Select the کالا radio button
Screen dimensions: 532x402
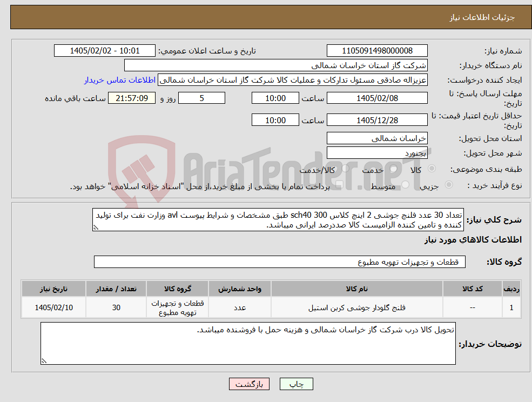[x=432, y=169]
